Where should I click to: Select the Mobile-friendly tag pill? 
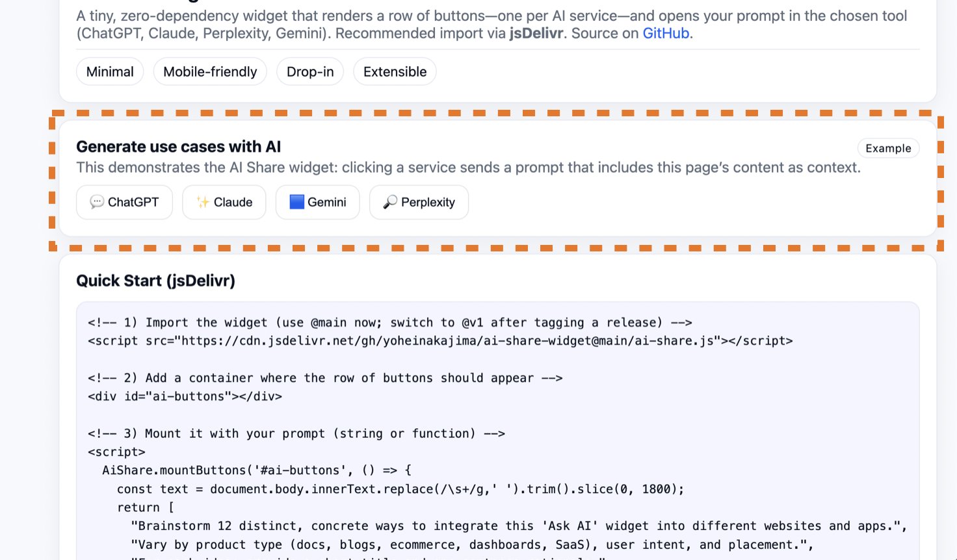click(x=210, y=71)
